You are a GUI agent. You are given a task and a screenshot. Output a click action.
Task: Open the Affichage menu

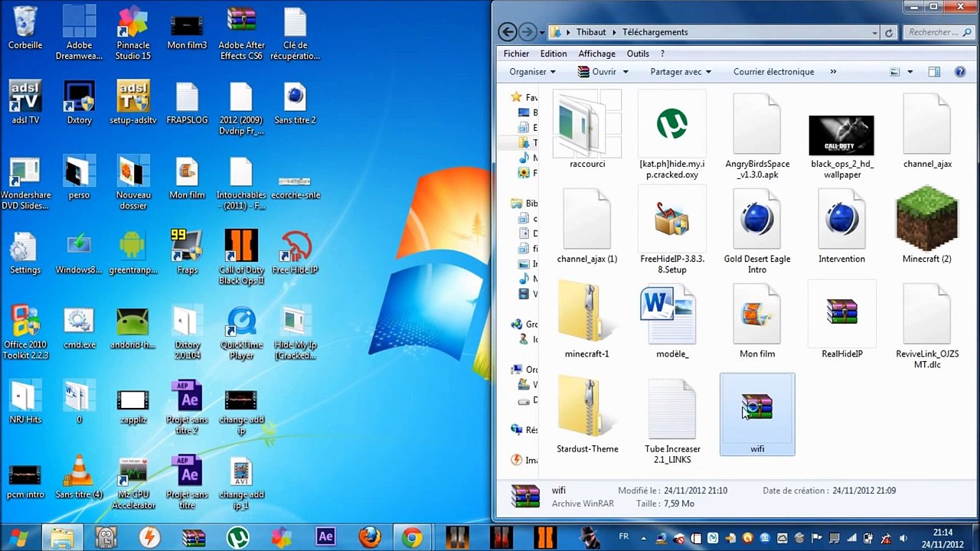pos(596,54)
